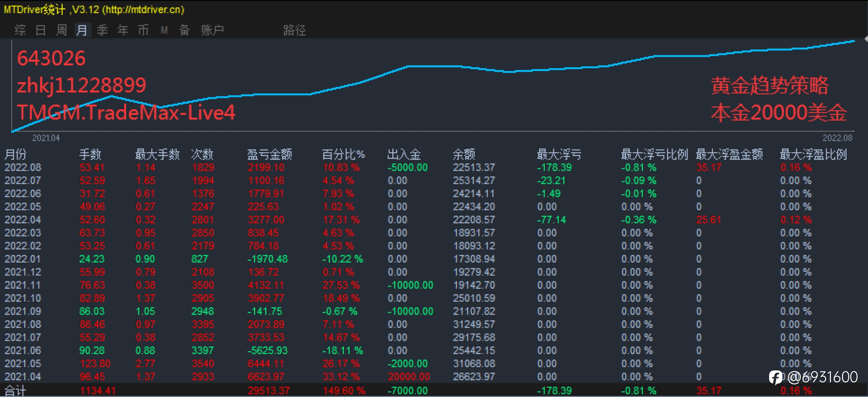The width and height of the screenshot is (868, 397).
Task: Click total percentage 149.60 %
Action: point(344,391)
